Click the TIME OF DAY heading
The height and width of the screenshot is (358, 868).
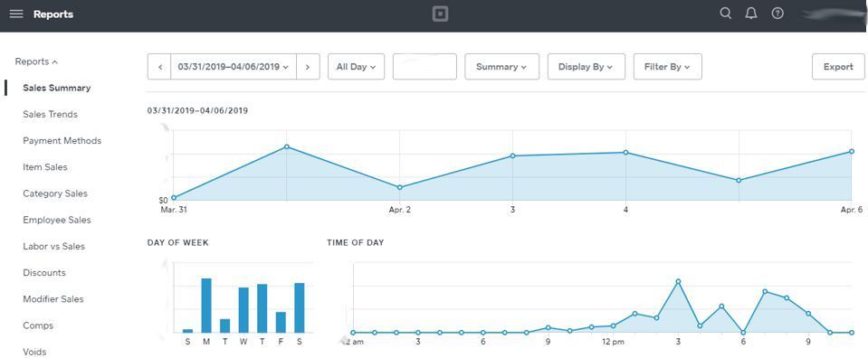356,243
